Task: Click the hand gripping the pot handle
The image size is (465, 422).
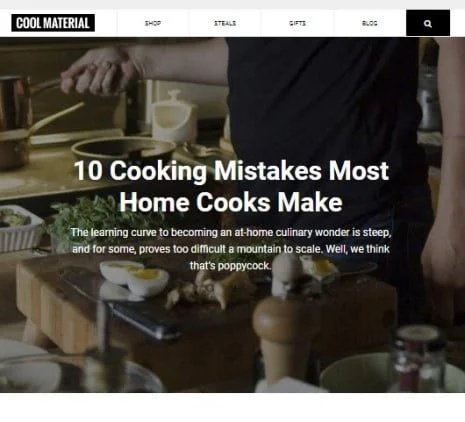Action: [97, 71]
